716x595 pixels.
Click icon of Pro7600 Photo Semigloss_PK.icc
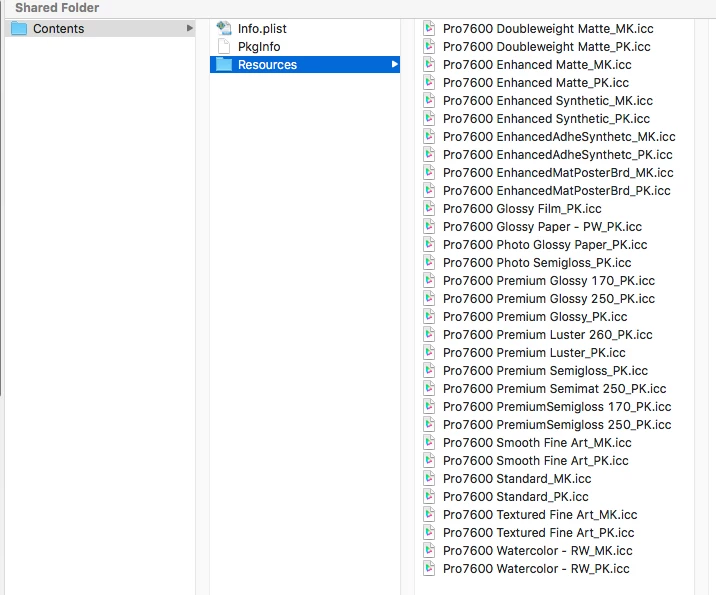tap(429, 263)
